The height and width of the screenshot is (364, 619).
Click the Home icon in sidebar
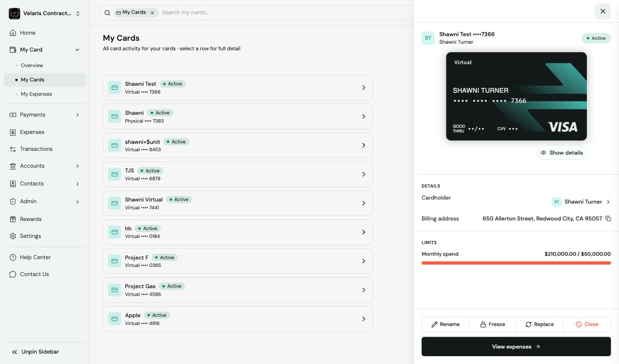[x=13, y=33]
